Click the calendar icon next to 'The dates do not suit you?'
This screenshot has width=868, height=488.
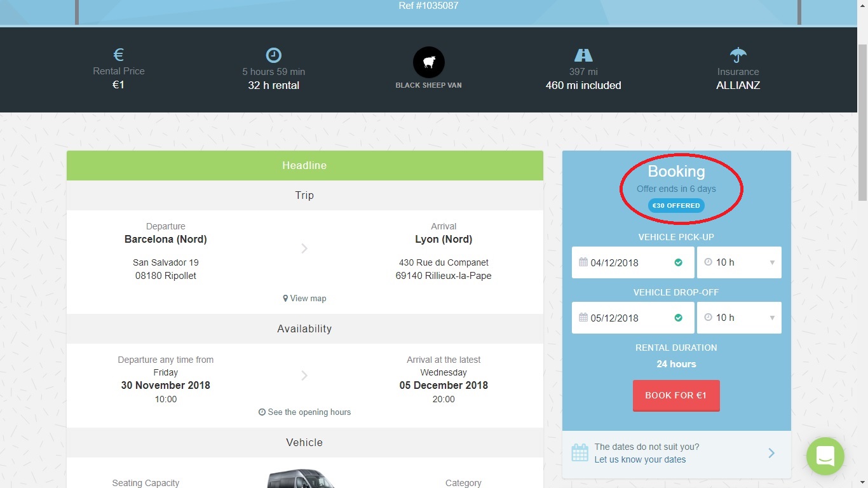(580, 453)
